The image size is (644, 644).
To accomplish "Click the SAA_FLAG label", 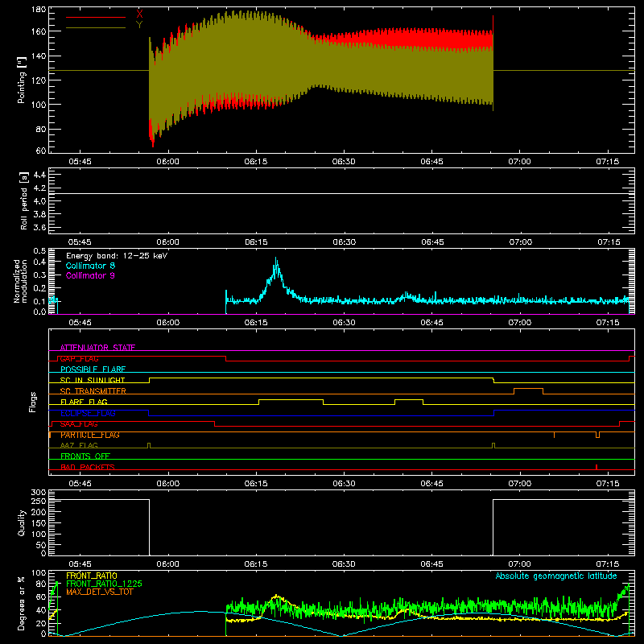I will [x=79, y=424].
